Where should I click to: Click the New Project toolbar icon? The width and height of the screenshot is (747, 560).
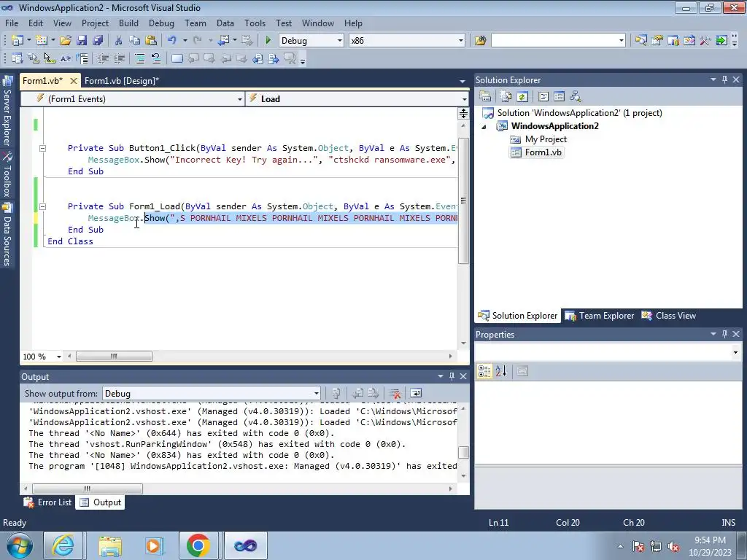point(18,41)
